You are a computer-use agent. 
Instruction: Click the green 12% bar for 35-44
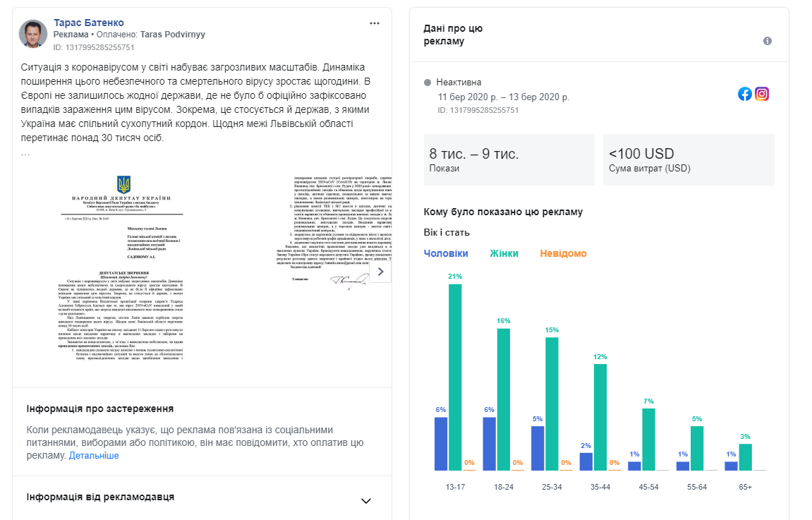click(x=600, y=417)
